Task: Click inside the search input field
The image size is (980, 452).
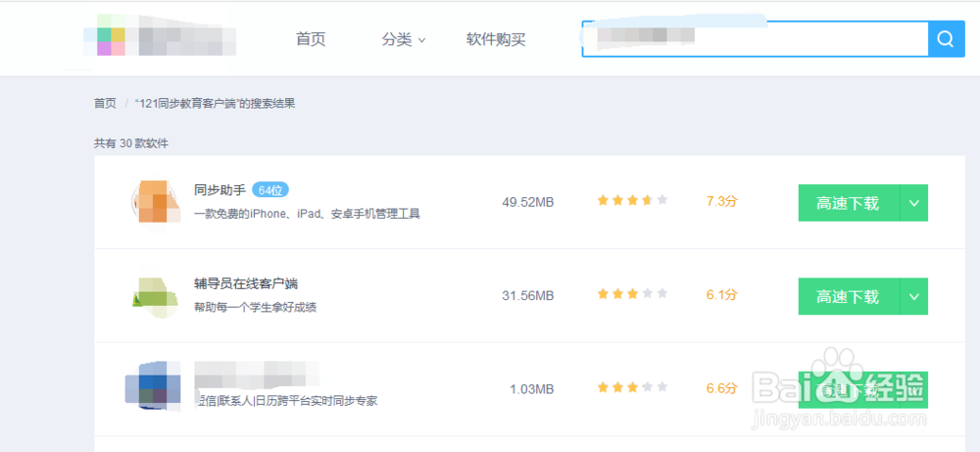Action: point(755,39)
